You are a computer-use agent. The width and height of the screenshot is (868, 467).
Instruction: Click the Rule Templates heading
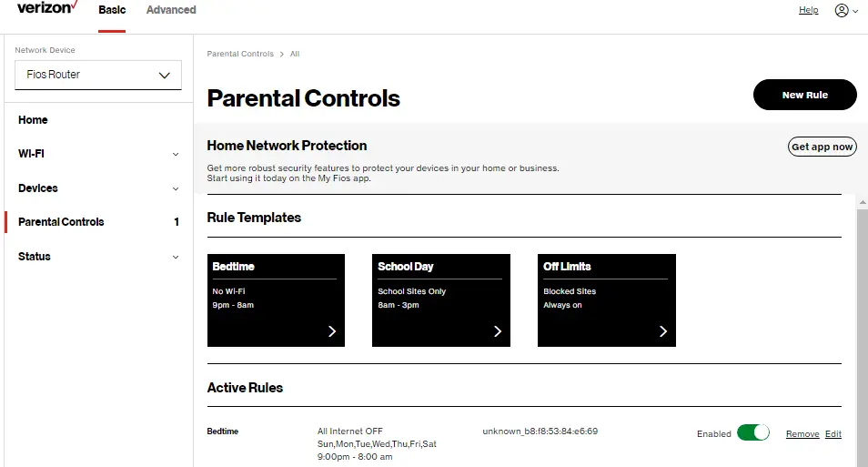point(254,218)
